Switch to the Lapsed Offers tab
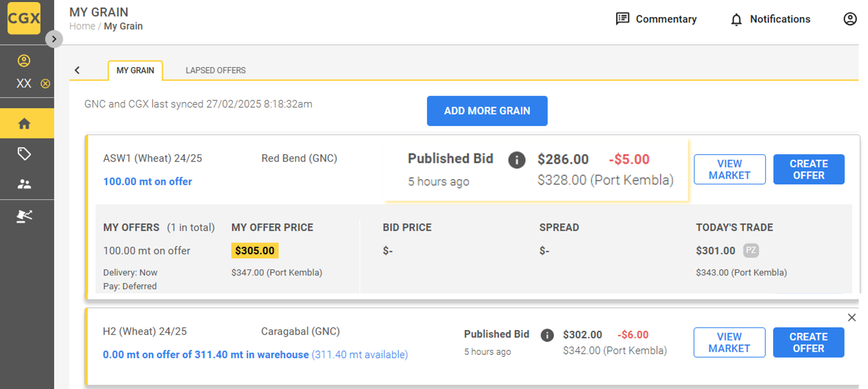Viewport: 868px width, 389px height. [x=216, y=70]
